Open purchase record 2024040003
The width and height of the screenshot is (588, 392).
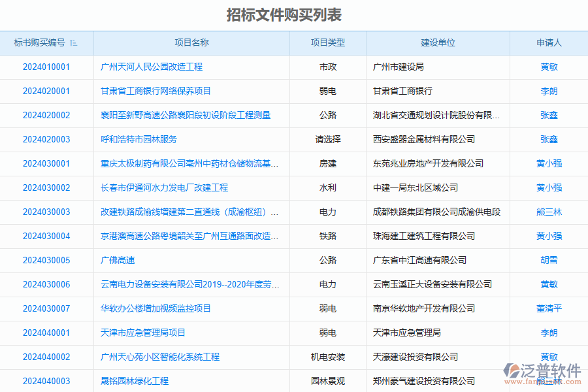(46, 381)
